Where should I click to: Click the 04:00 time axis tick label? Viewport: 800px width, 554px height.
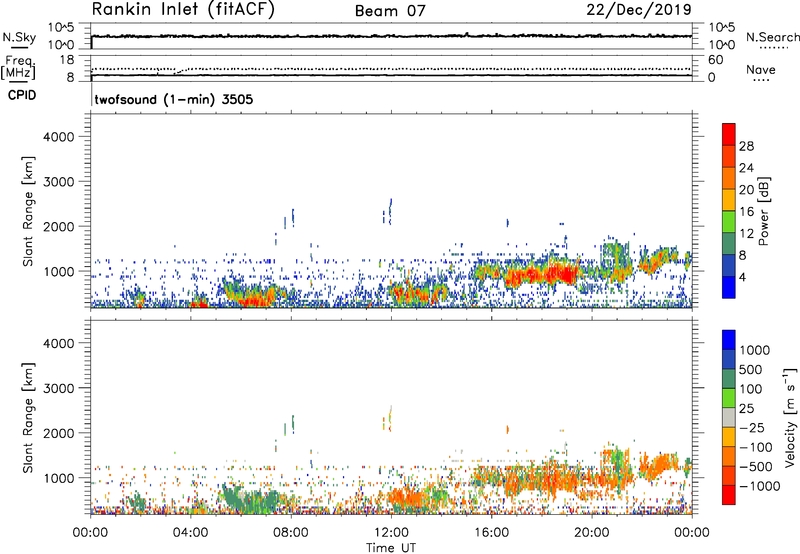[190, 533]
